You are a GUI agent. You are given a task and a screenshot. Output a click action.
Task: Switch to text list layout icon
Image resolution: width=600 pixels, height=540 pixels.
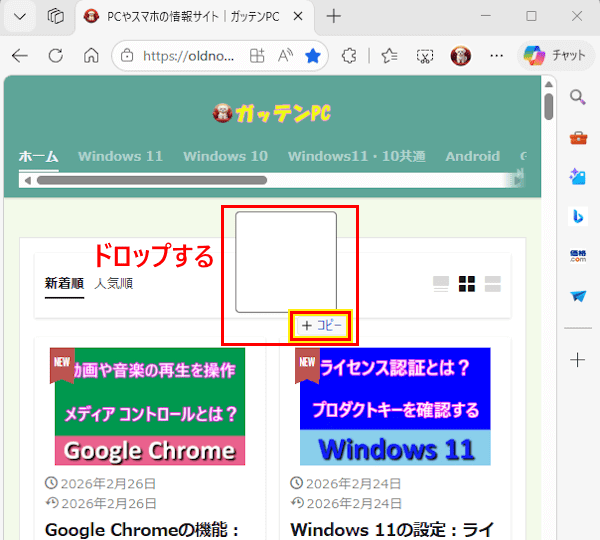click(x=441, y=284)
